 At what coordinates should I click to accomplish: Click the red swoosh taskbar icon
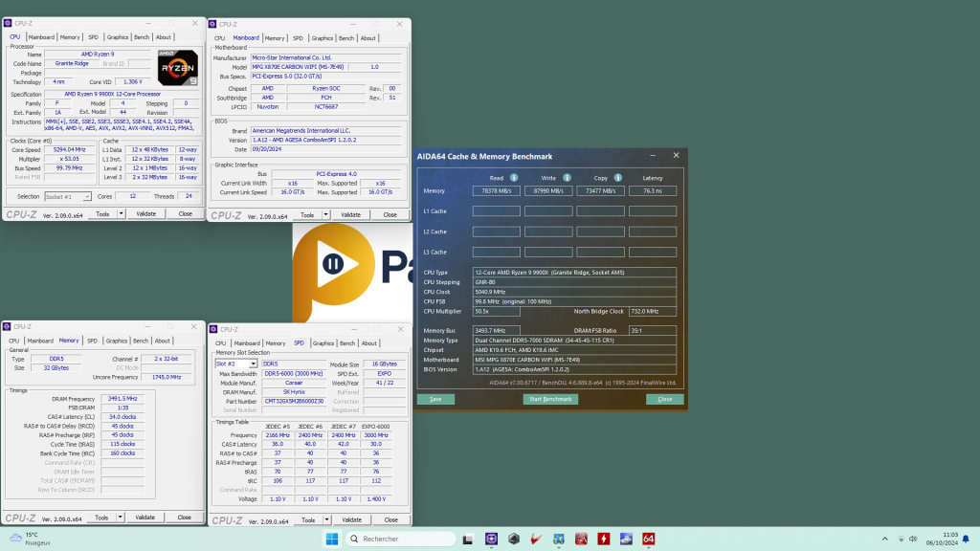(535, 539)
